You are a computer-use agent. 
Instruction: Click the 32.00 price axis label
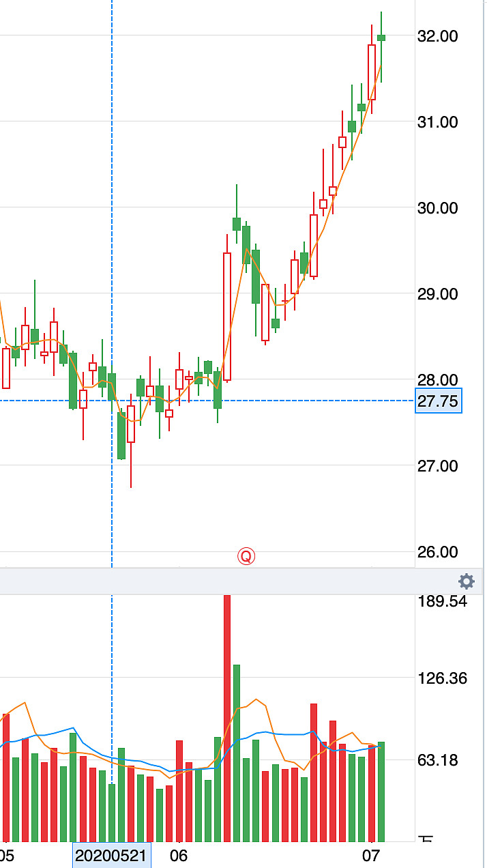pos(437,35)
